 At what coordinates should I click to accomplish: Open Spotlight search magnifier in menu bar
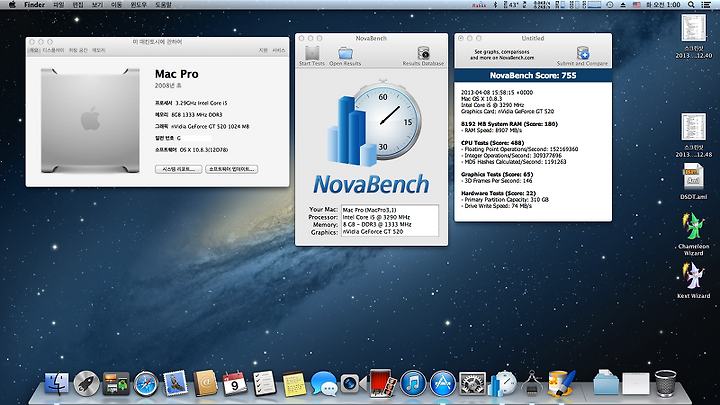[691, 5]
